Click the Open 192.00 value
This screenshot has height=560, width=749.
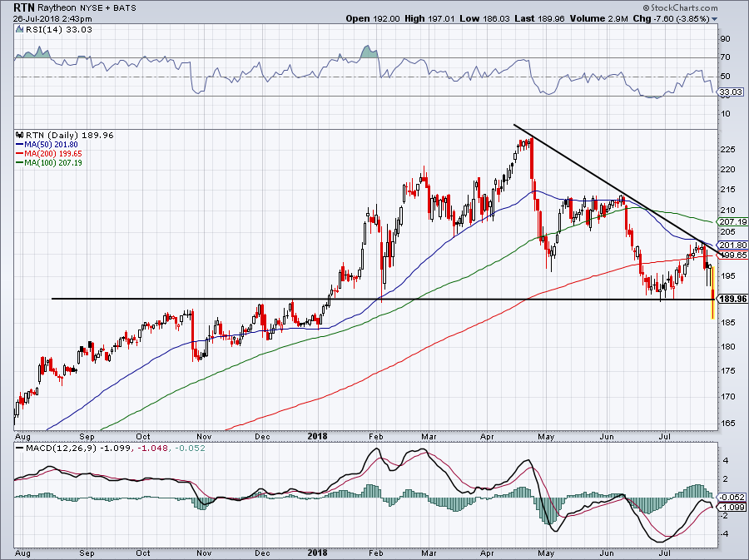tap(373, 18)
